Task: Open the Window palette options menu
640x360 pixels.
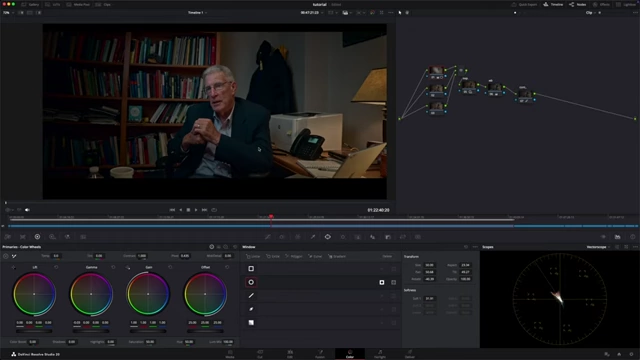Action: (475, 247)
